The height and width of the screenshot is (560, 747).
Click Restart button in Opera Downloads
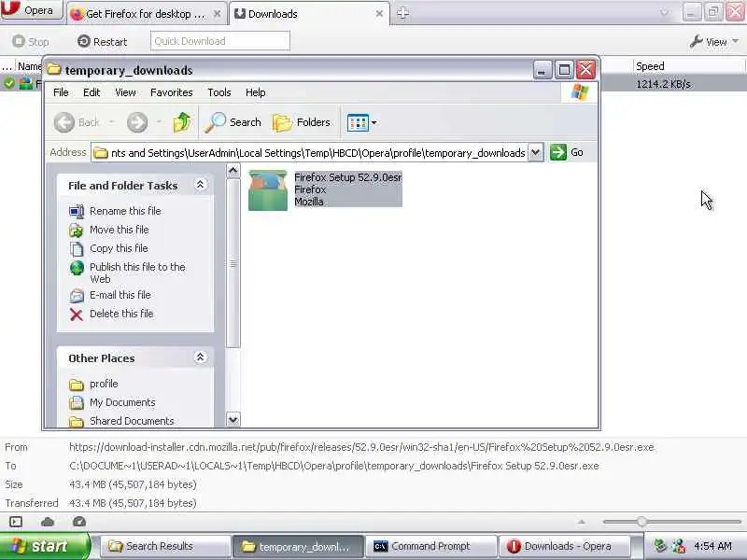[x=103, y=42]
